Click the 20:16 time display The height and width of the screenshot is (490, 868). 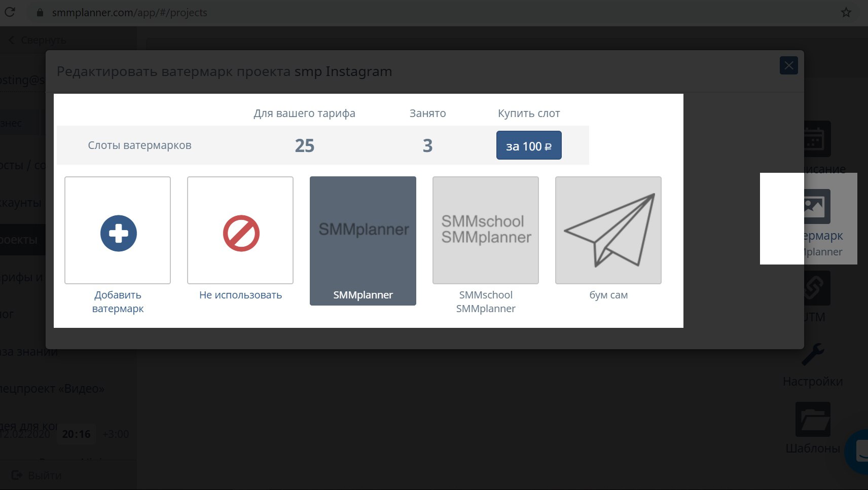coord(76,434)
